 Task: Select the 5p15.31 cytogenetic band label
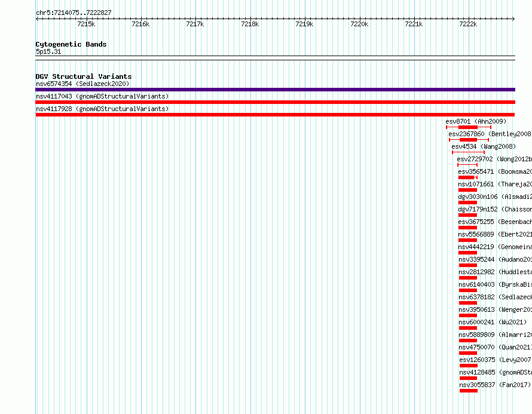48,51
